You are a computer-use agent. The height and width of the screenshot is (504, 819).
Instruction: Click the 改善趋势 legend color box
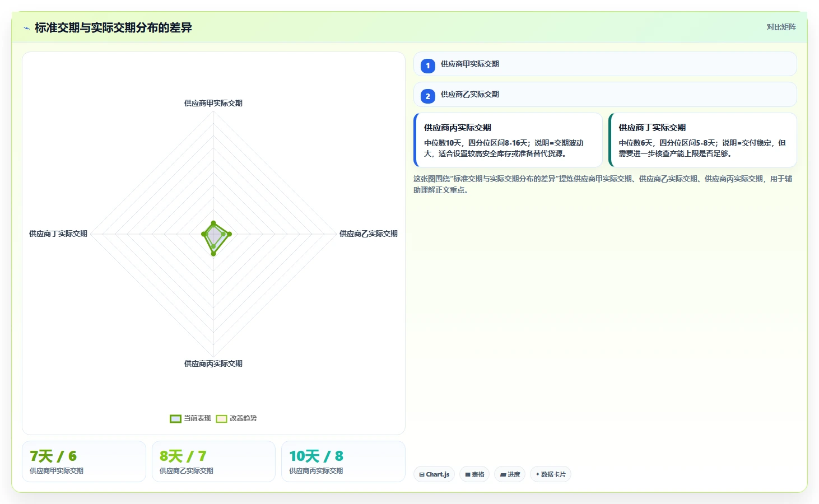(x=222, y=419)
